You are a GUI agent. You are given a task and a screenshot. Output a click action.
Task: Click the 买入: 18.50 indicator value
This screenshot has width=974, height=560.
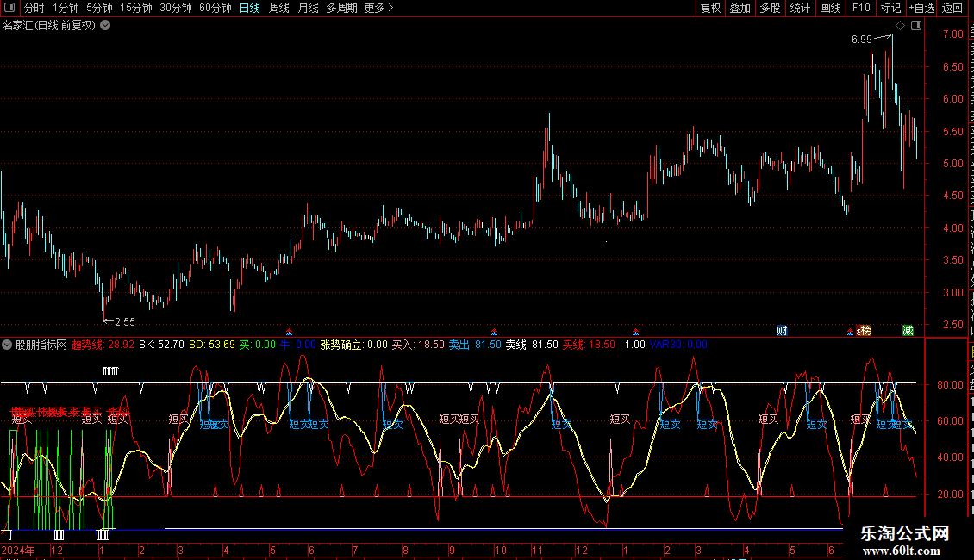click(418, 345)
